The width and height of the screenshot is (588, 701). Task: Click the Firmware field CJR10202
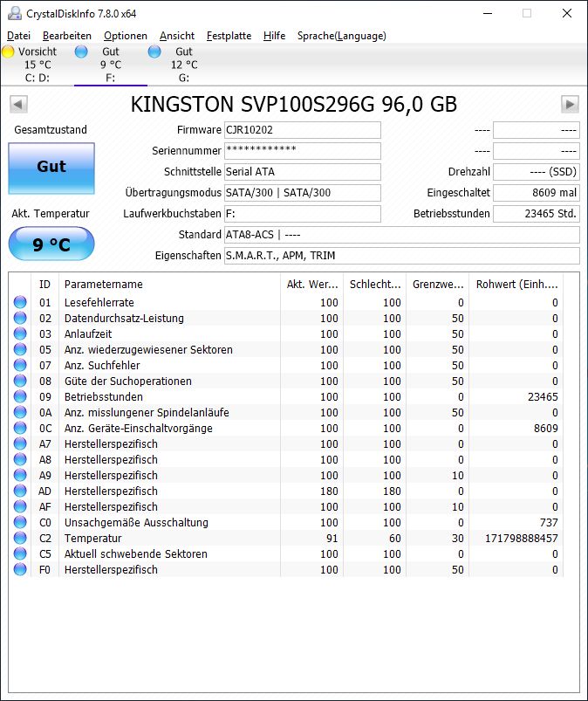coord(303,130)
